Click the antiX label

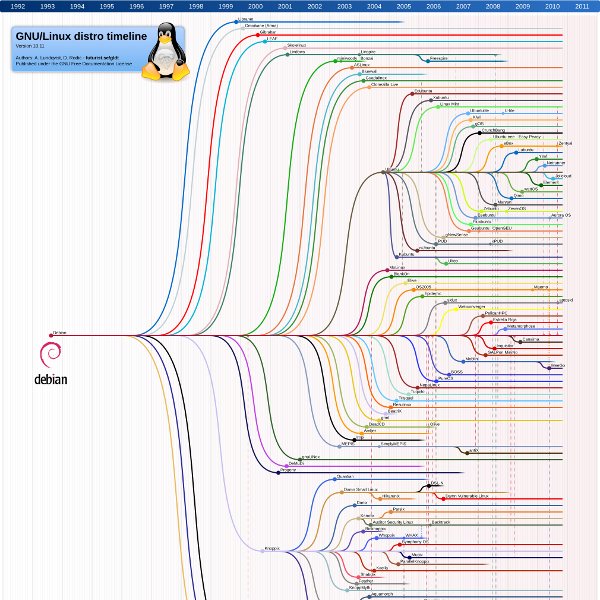474,450
